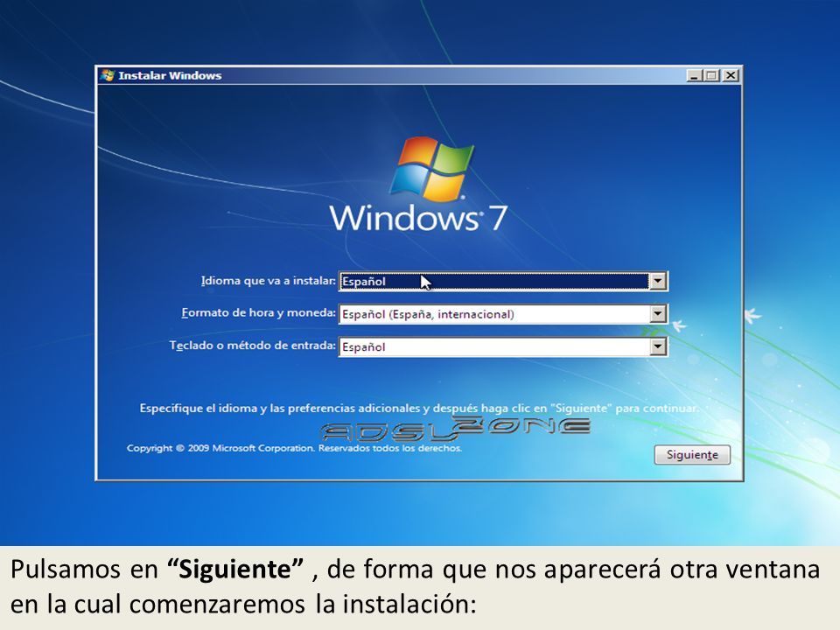Click the 'Instalar Windows' title text
This screenshot has height=630, width=840.
[170, 75]
